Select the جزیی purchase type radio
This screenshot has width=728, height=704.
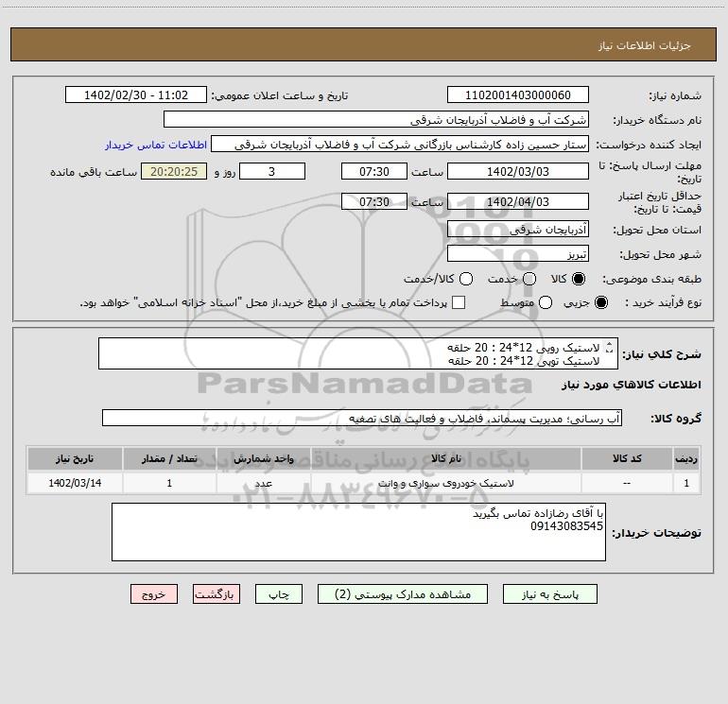pyautogui.click(x=600, y=302)
